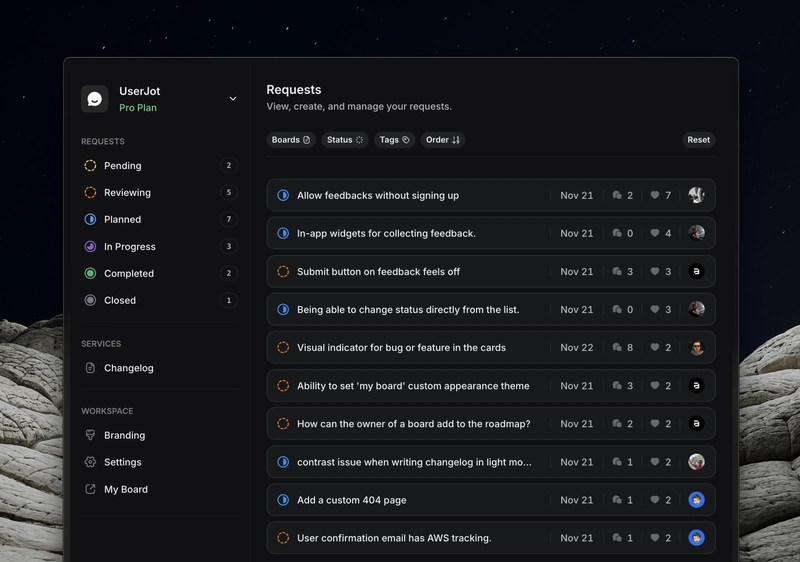This screenshot has width=800, height=562.
Task: Open the Status filter dropdown
Action: click(345, 140)
